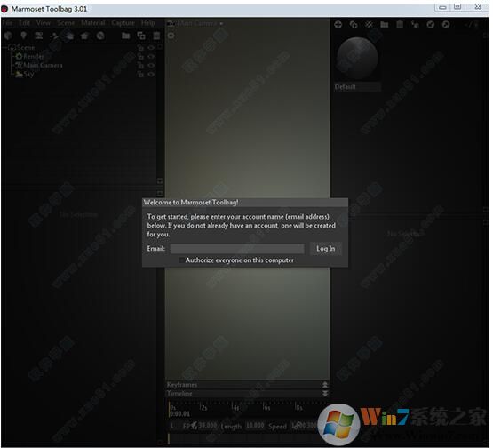The image size is (493, 448).
Task: Duplicate selected scene object icon
Action: 141,36
